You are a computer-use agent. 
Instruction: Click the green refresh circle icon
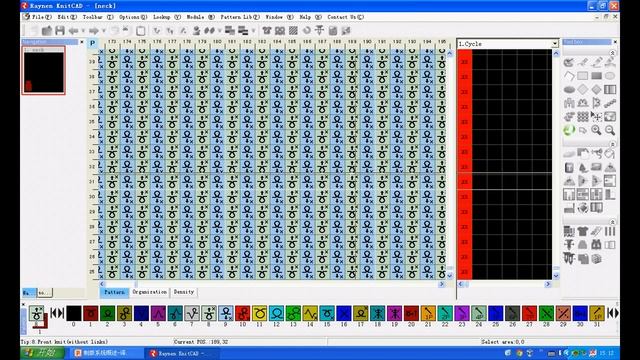569,130
